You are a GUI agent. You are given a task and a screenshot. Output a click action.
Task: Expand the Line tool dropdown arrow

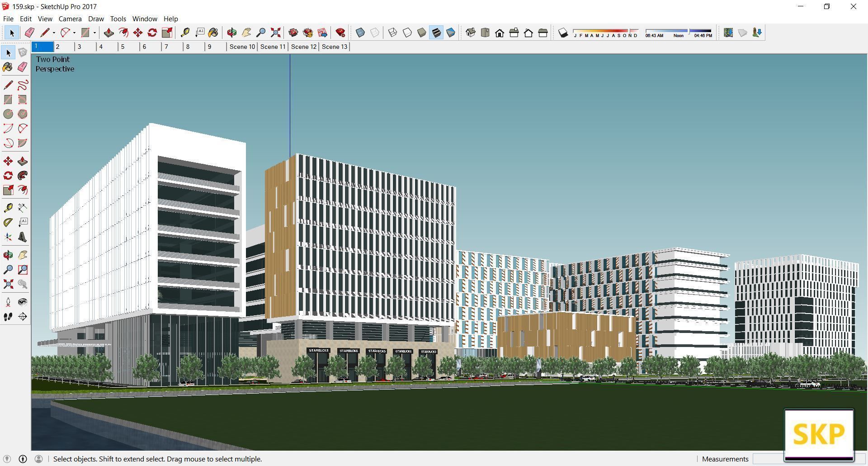54,33
